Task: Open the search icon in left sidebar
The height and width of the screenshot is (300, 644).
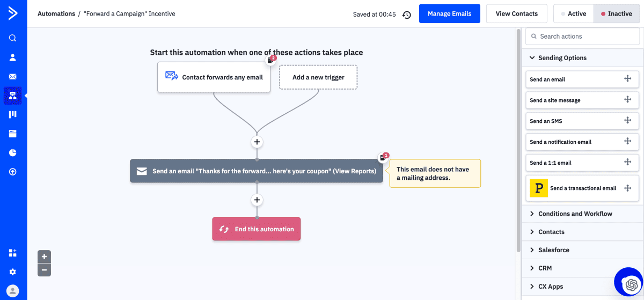Action: 13,38
